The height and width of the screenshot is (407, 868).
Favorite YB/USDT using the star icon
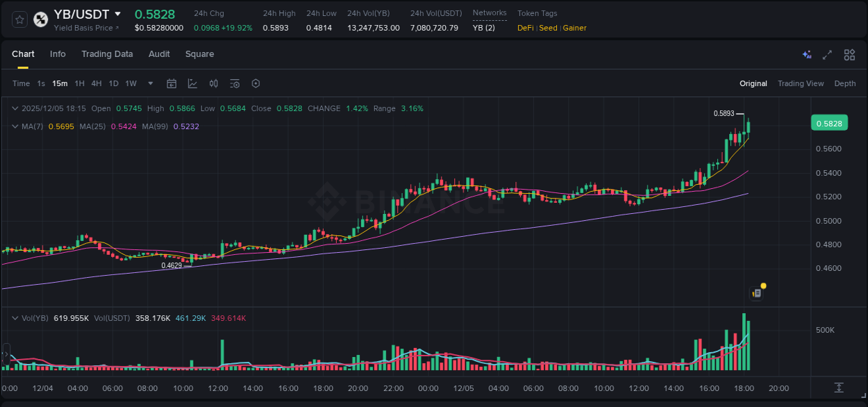[x=19, y=19]
